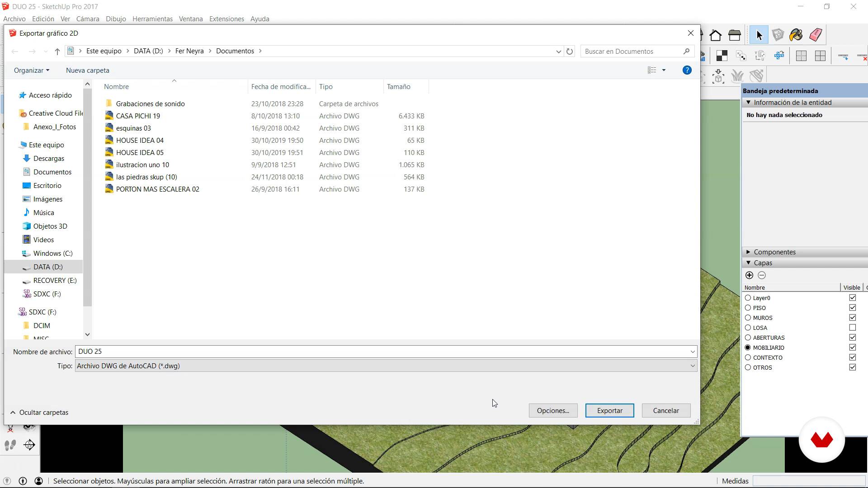Click the white house view icon

pos(715,35)
